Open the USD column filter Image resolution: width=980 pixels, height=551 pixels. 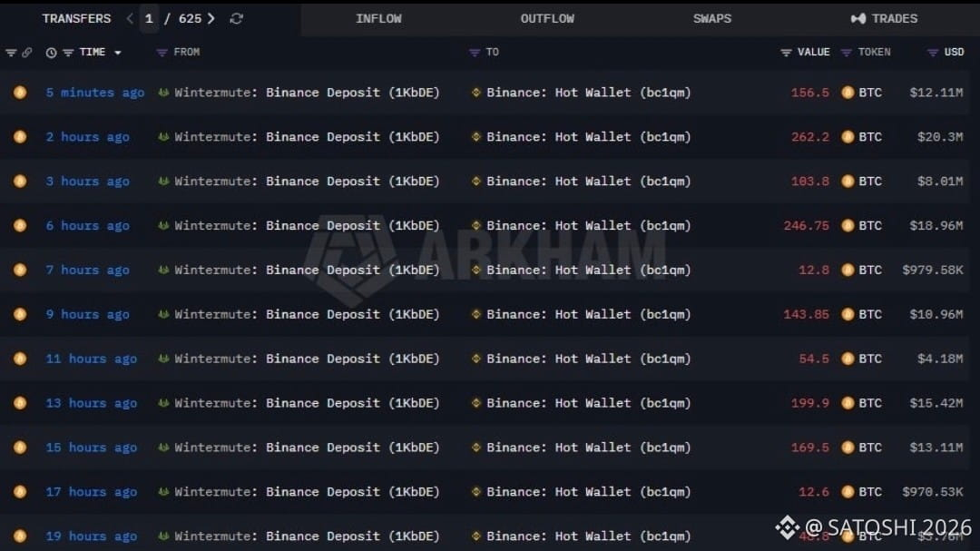[933, 53]
